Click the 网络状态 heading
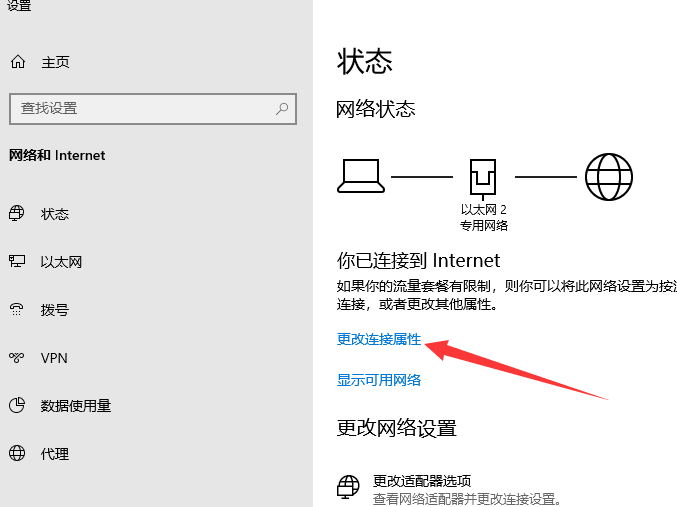The image size is (677, 507). (375, 109)
